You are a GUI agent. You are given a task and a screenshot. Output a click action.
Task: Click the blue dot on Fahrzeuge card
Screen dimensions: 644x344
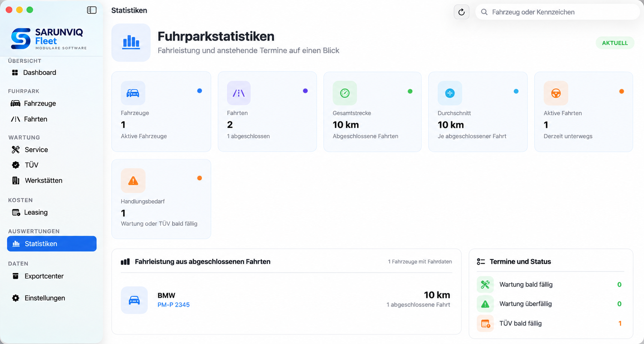pos(200,91)
